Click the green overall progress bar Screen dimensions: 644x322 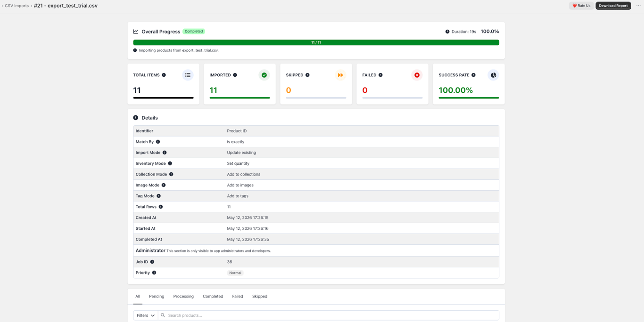coord(316,42)
